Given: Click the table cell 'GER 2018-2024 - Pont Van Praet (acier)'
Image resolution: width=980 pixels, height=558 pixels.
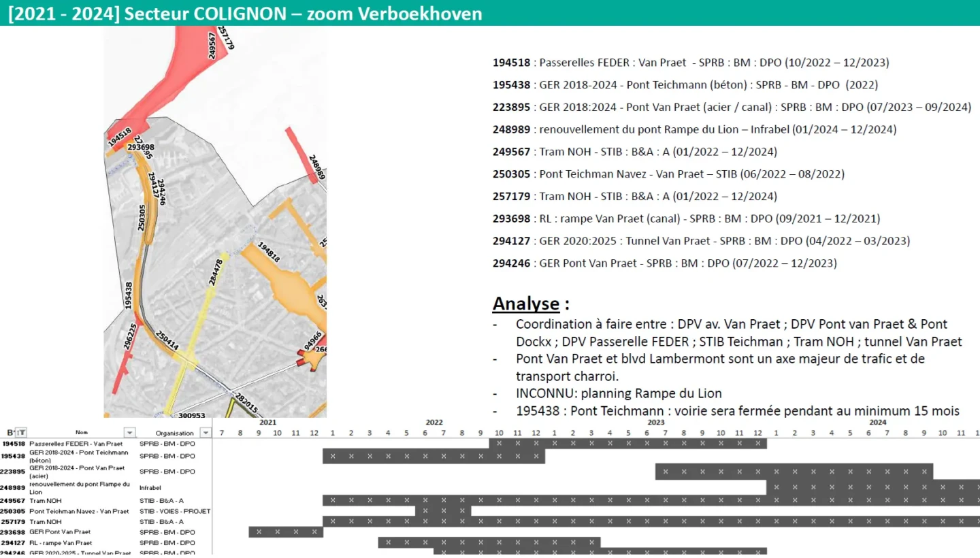Looking at the screenshot, I should [77, 471].
